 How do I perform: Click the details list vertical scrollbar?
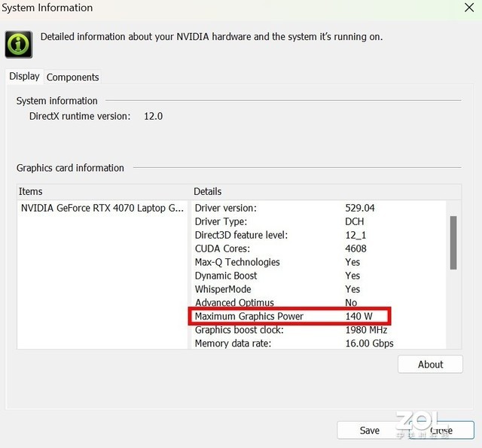click(x=453, y=242)
